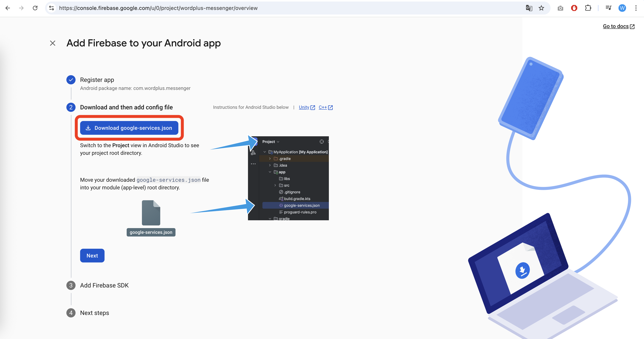
Task: Select the Next steps step
Action: [94, 313]
